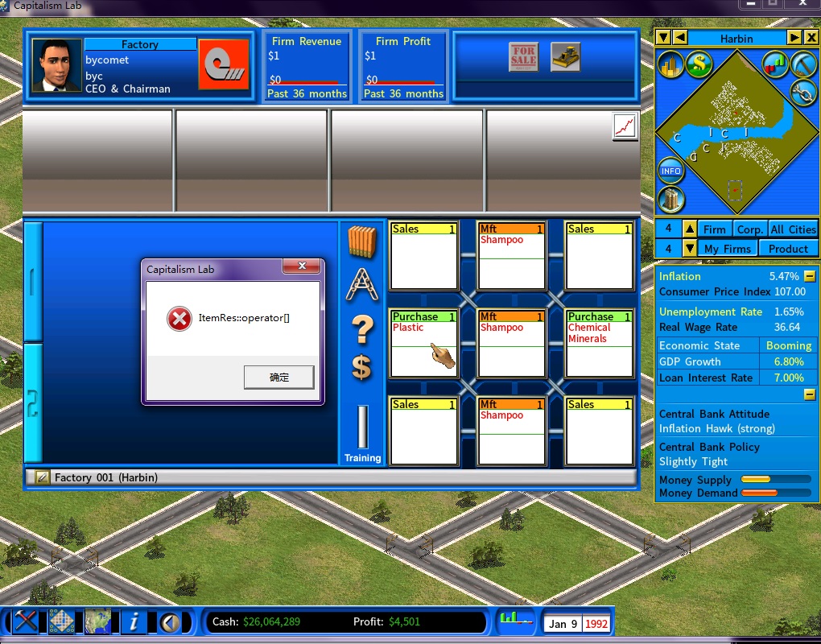
Task: Click the Jan 9 1992 date display
Action: (x=577, y=624)
